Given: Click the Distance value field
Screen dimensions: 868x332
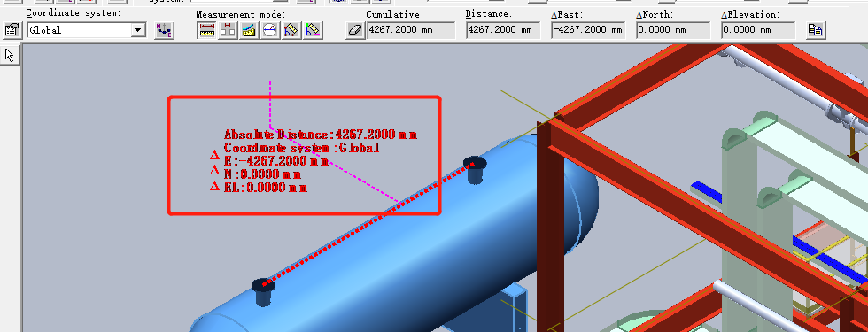Looking at the screenshot, I should pos(503,30).
